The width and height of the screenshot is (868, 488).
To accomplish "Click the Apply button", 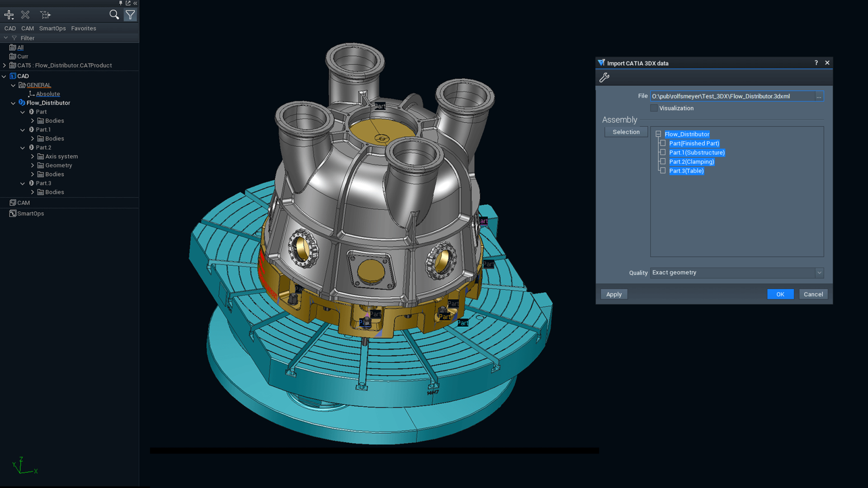I will tap(614, 294).
